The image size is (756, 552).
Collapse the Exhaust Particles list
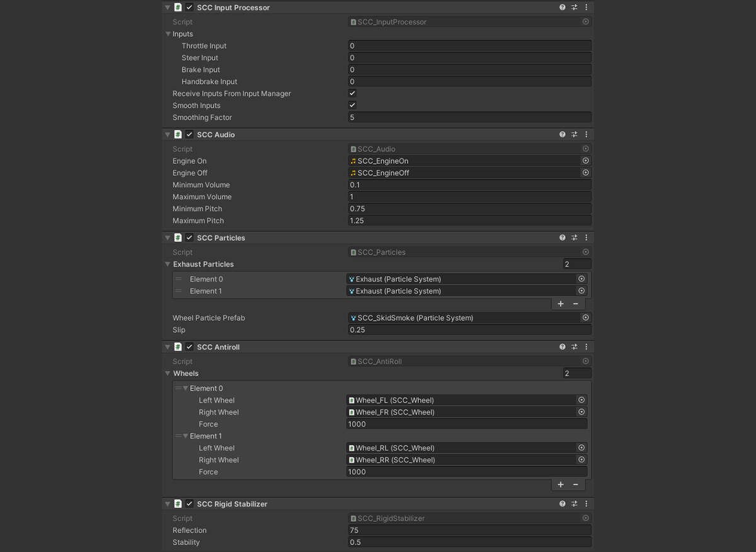click(168, 265)
